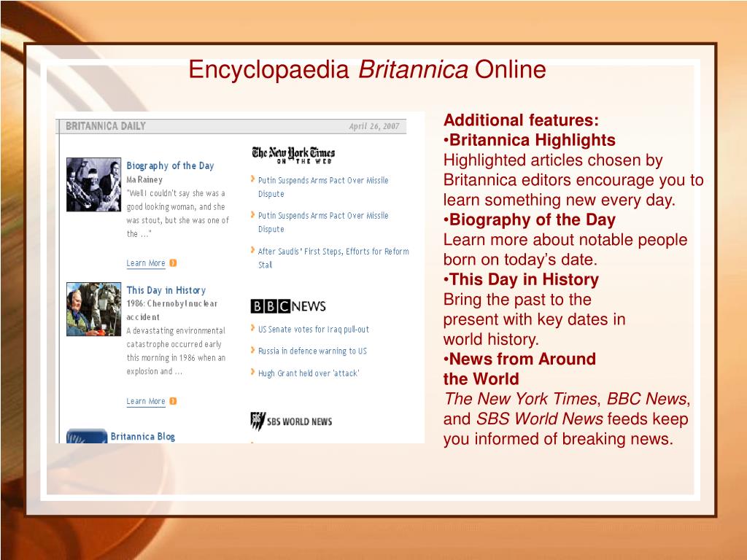This screenshot has height=560, width=747.
Task: Click Learn More under Biography of the Day
Action: [146, 262]
